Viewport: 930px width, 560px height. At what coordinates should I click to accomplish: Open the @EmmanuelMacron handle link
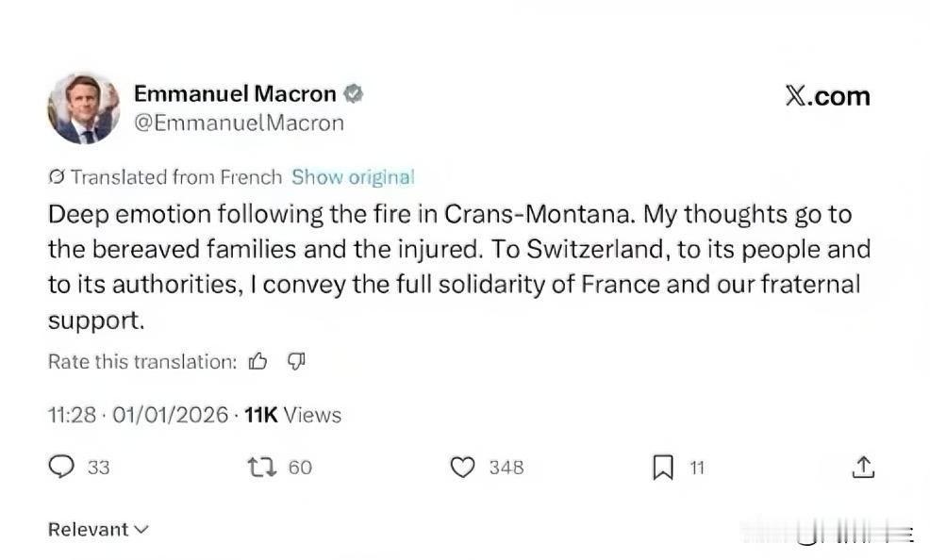(x=239, y=123)
